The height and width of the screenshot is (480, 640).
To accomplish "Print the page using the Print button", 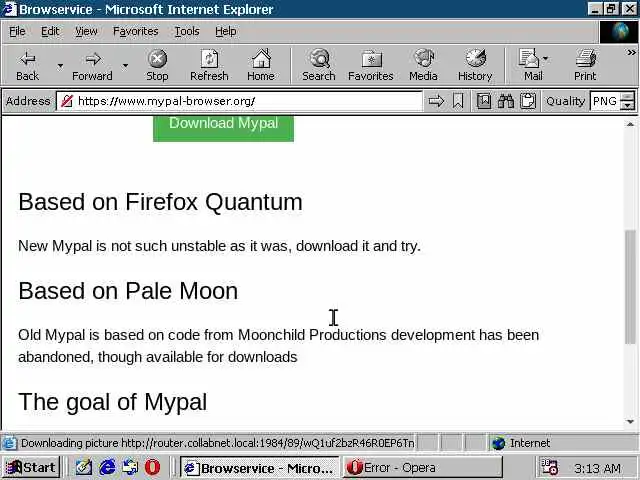I will coord(585,65).
